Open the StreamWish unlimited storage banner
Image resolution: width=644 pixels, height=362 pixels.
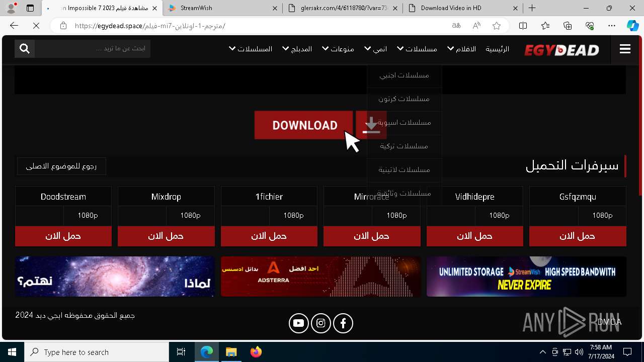point(526,277)
